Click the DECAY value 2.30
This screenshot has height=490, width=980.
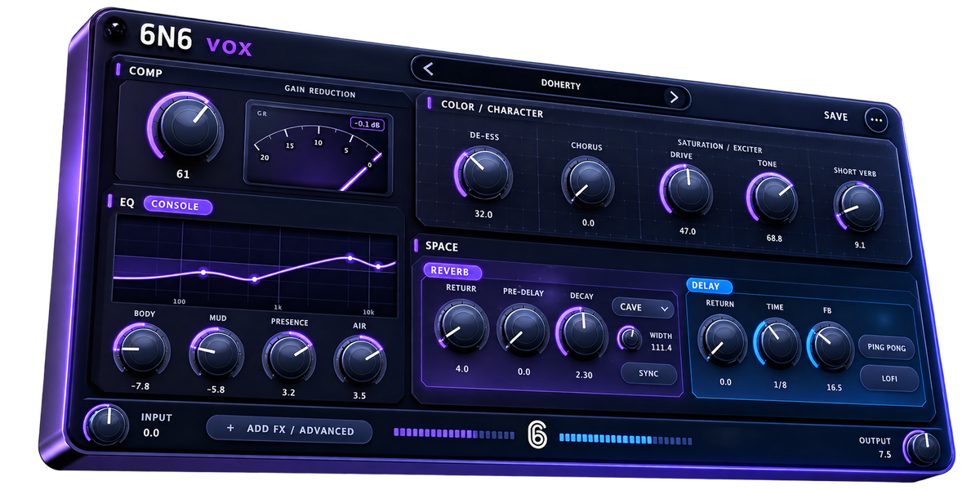(584, 375)
